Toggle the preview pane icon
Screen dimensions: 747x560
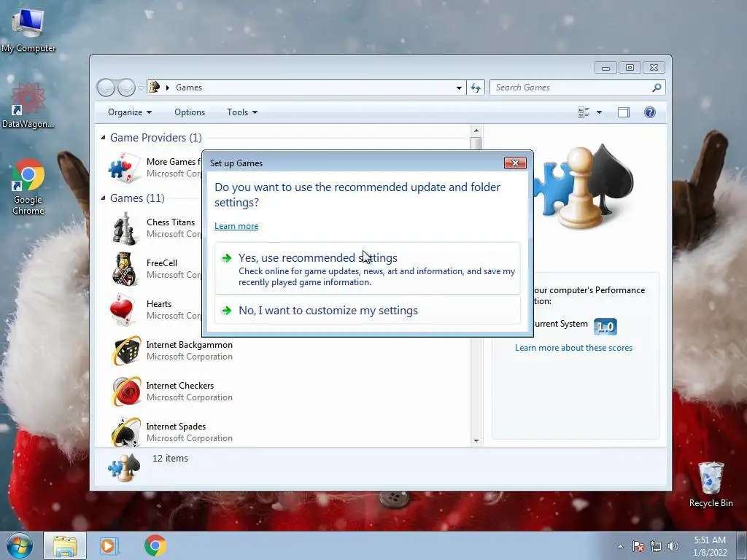[623, 112]
